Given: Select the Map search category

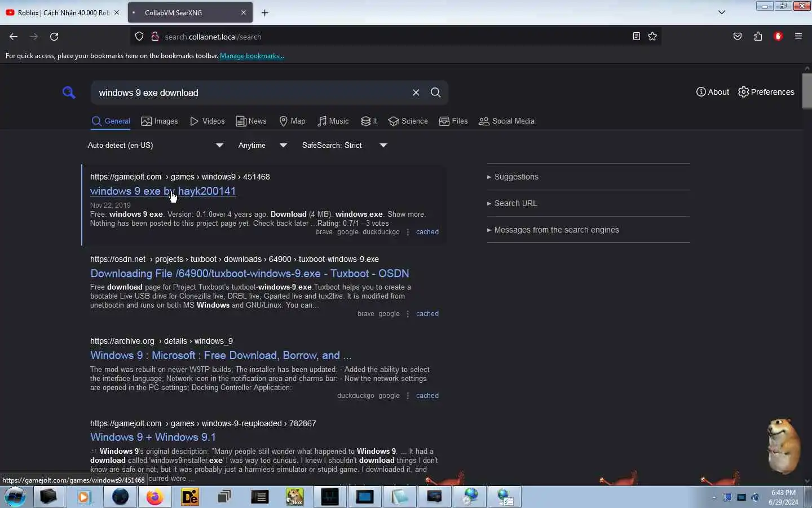Looking at the screenshot, I should click(x=292, y=121).
